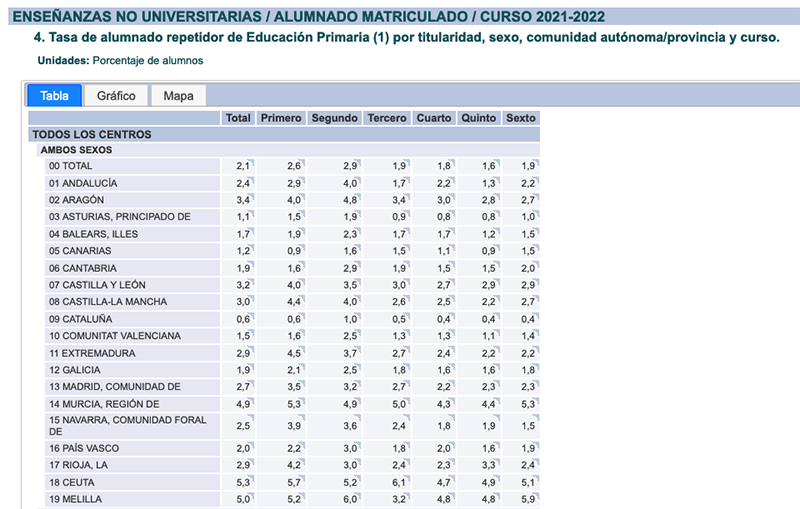This screenshot has width=800, height=509.
Task: Select the Sexto column header
Action: point(520,118)
